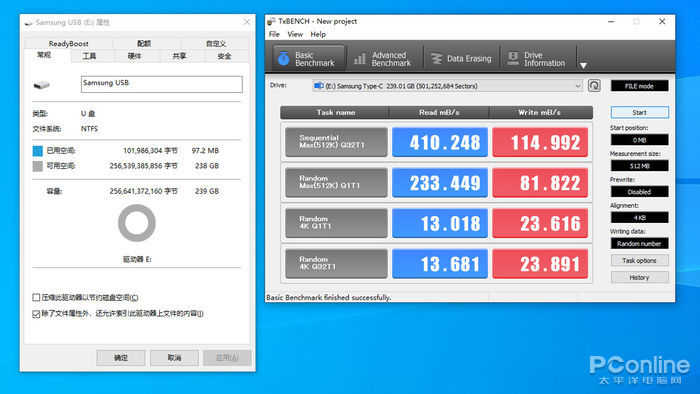Click the Start benchmark button
This screenshot has width=700, height=394.
[x=639, y=112]
